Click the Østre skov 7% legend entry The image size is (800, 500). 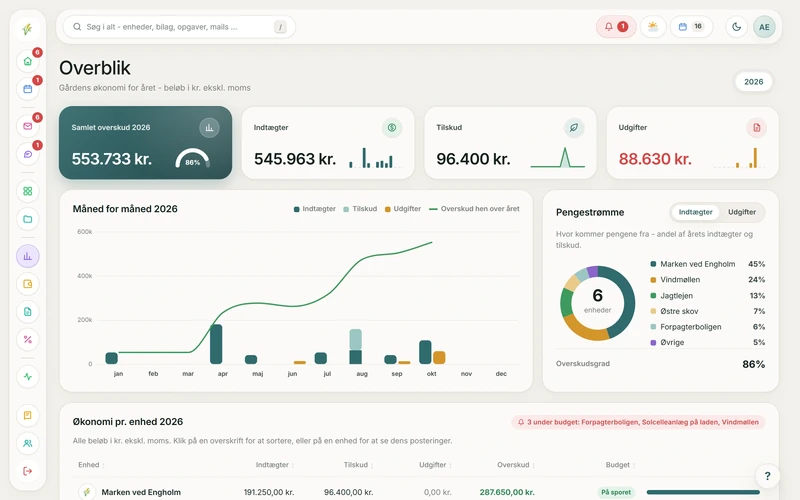tap(708, 311)
